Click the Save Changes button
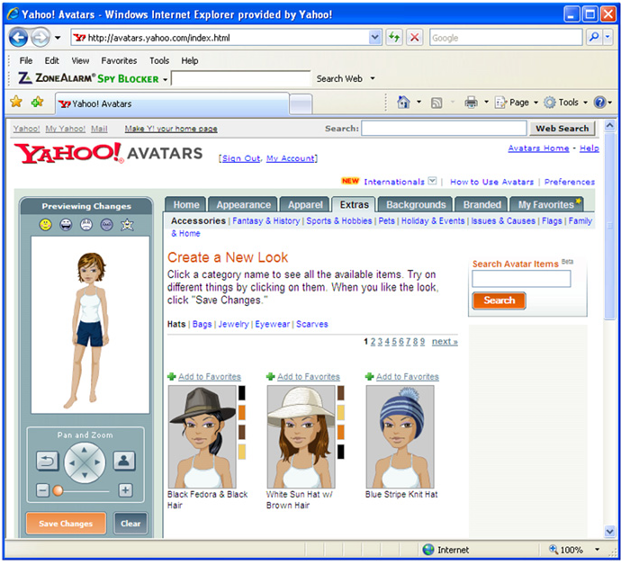Image resolution: width=621 pixels, height=565 pixels. coord(66,523)
